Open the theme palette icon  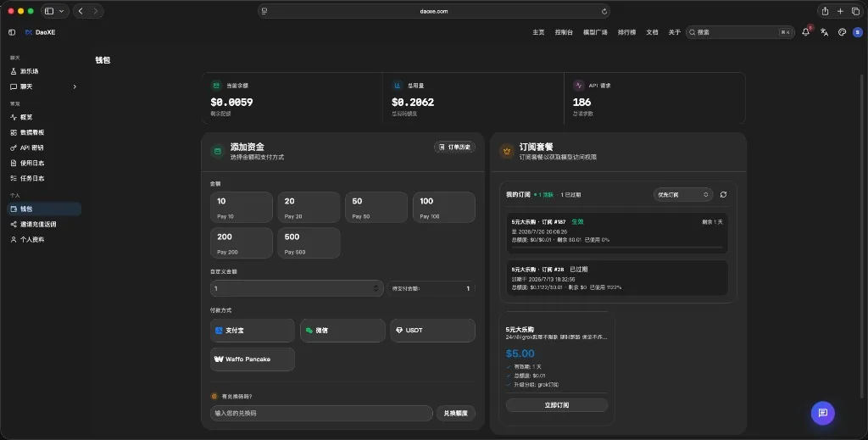pyautogui.click(x=842, y=32)
